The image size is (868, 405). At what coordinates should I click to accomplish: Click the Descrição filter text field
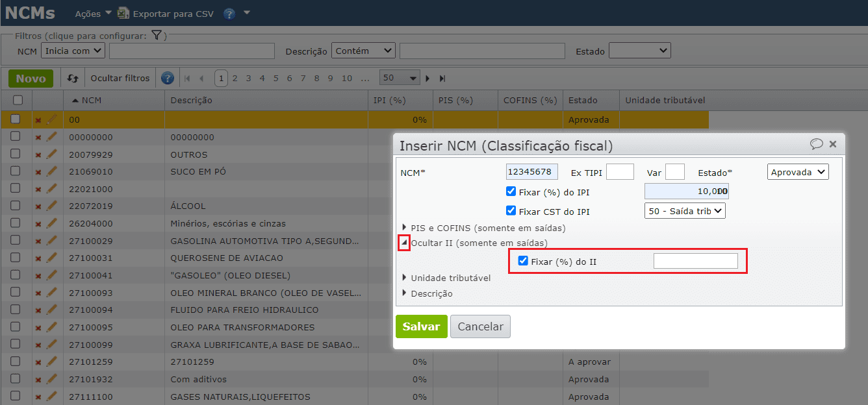coord(482,51)
